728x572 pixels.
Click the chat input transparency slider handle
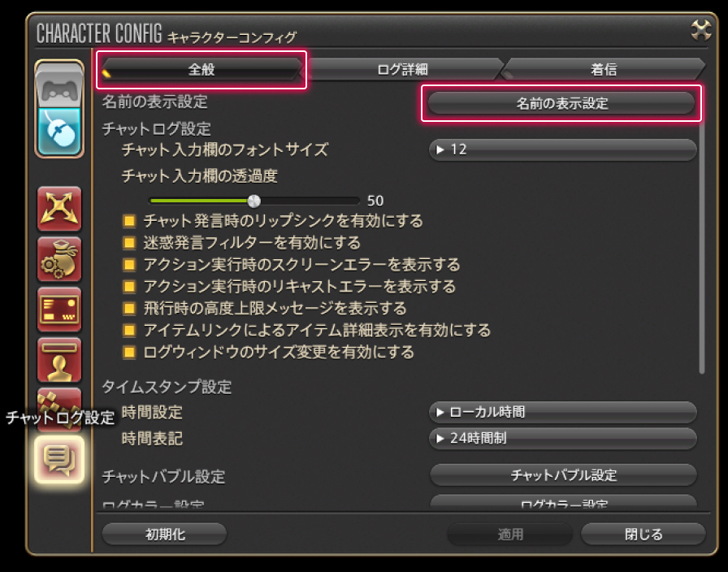pyautogui.click(x=254, y=201)
